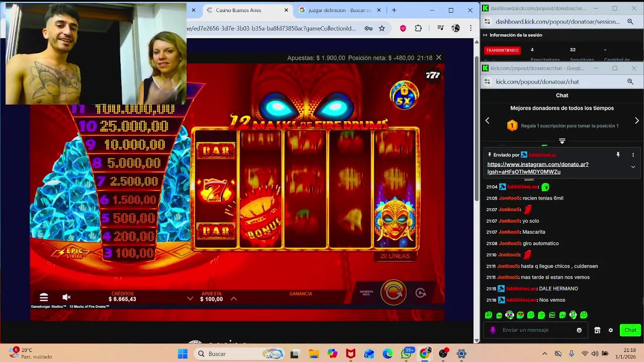Open the weather widget showing 29°C
644x362 pixels.
30,353
